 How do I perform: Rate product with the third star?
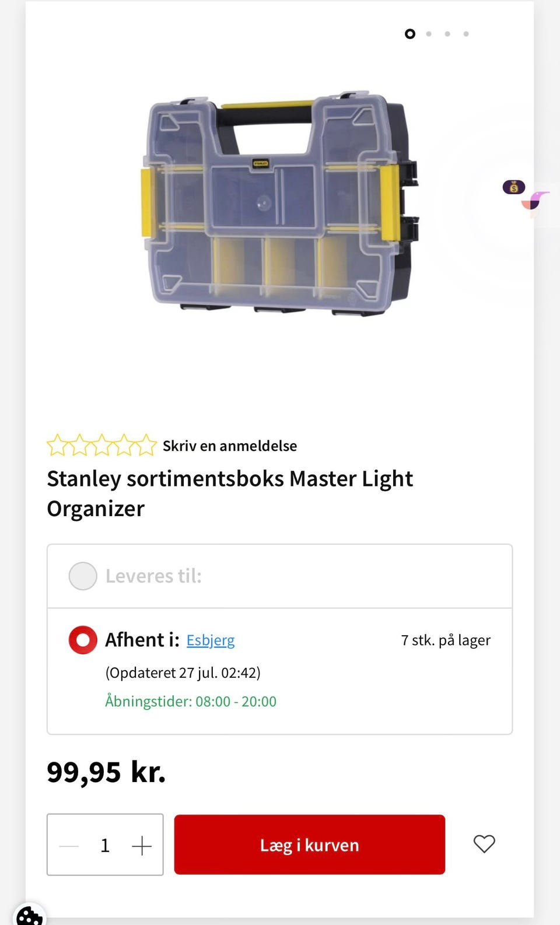coord(101,445)
